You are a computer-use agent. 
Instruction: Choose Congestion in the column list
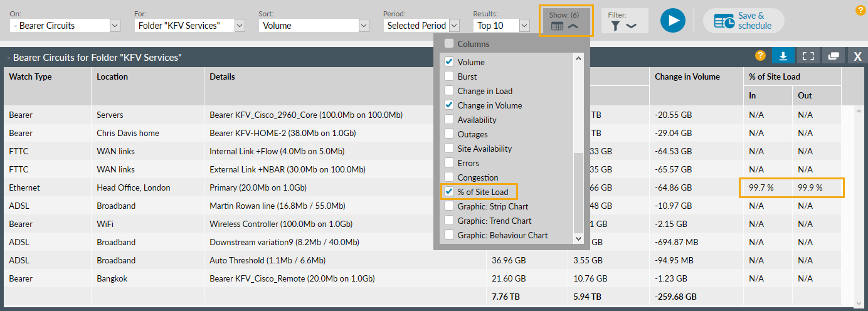[x=449, y=177]
